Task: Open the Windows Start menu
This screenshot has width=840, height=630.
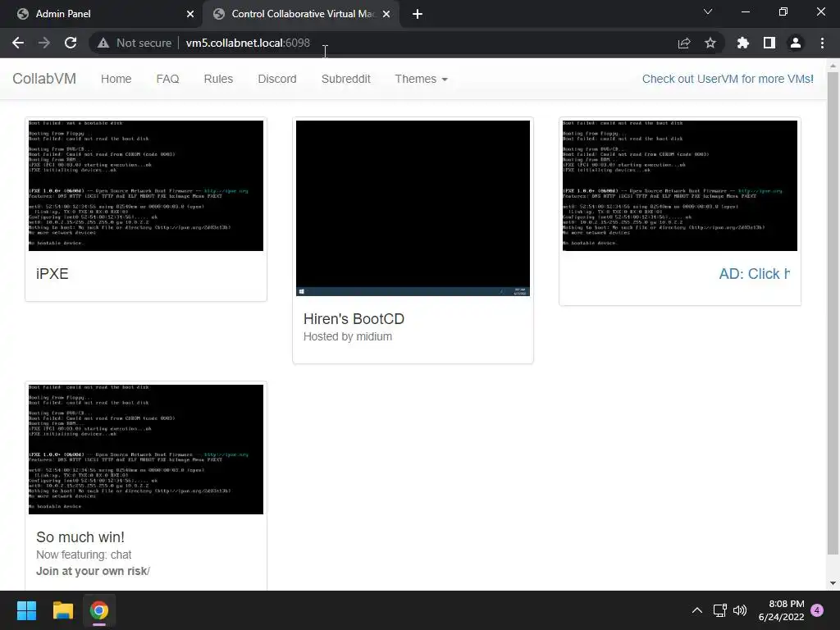Action: tap(26, 610)
